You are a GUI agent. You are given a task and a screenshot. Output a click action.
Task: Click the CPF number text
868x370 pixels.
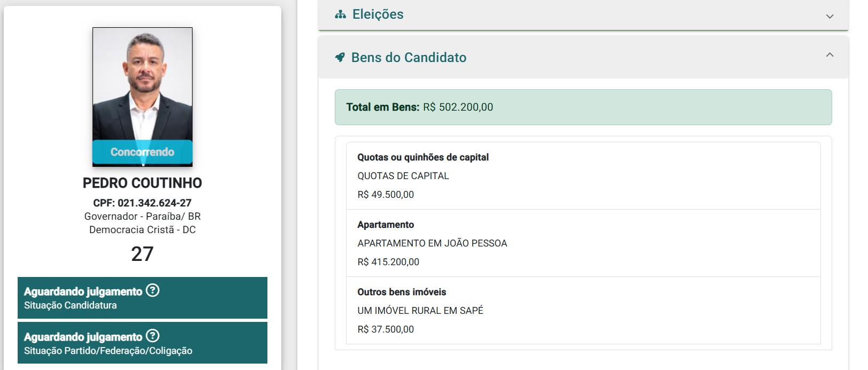(x=142, y=203)
